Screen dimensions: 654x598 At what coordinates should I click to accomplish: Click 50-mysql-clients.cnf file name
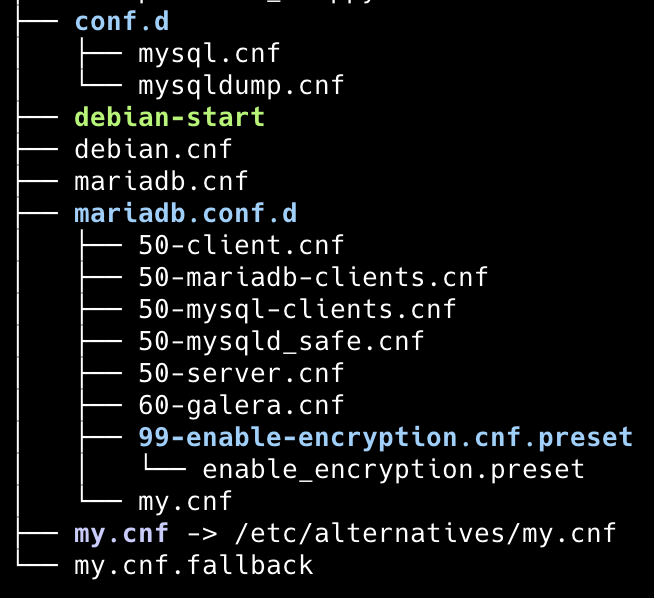[297, 309]
